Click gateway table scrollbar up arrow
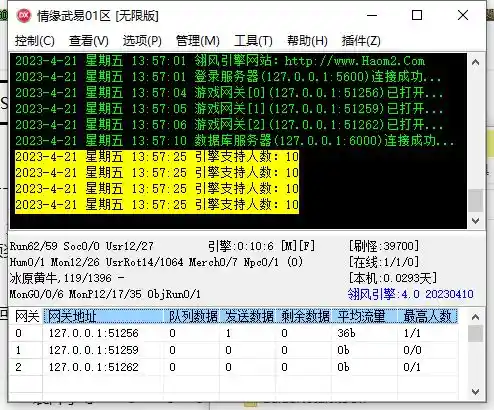Screen dimensions: 494x410 pos(476,317)
